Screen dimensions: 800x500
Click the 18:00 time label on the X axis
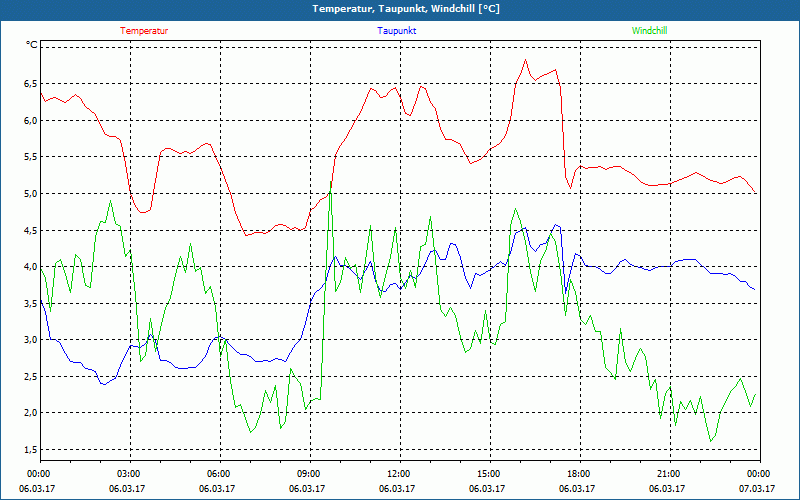[x=580, y=474]
